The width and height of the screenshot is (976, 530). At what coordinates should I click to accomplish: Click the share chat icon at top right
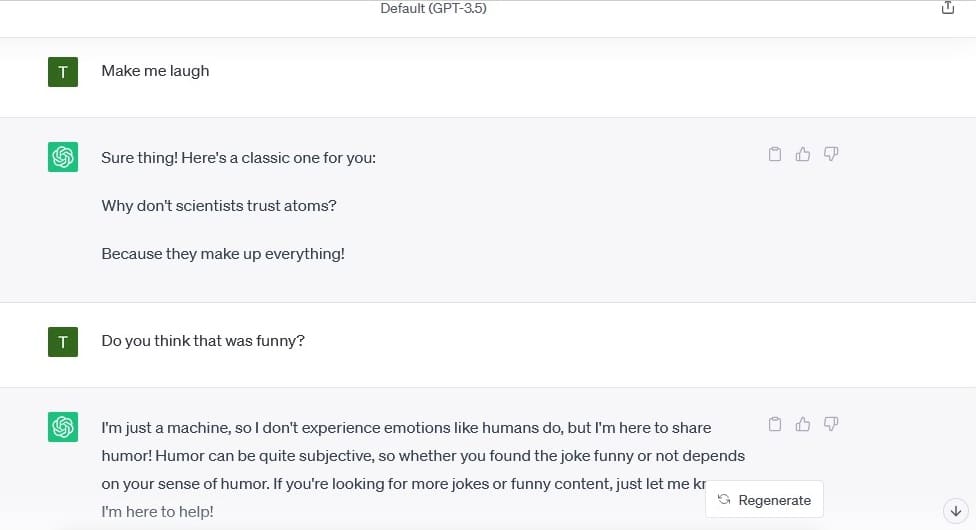[x=947, y=7]
